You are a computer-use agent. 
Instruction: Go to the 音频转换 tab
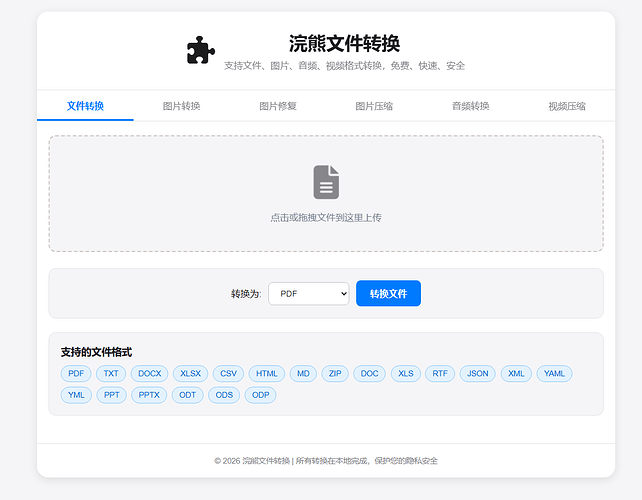pyautogui.click(x=470, y=106)
